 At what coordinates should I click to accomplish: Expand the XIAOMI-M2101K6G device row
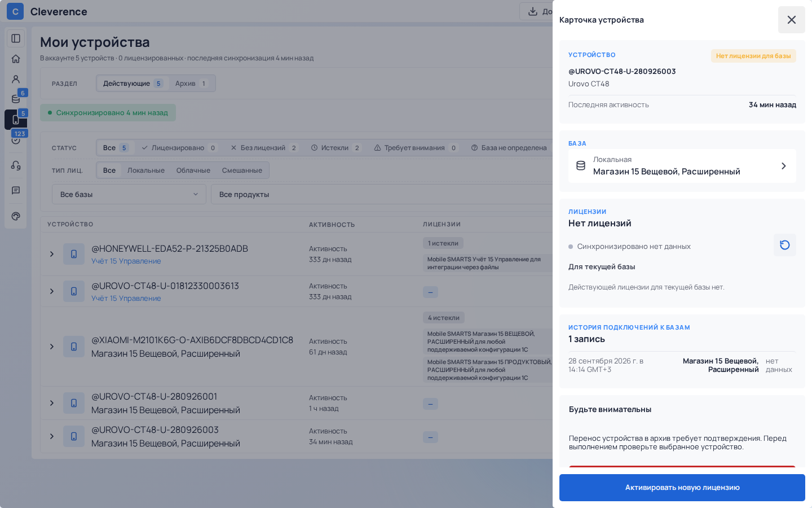coord(52,347)
